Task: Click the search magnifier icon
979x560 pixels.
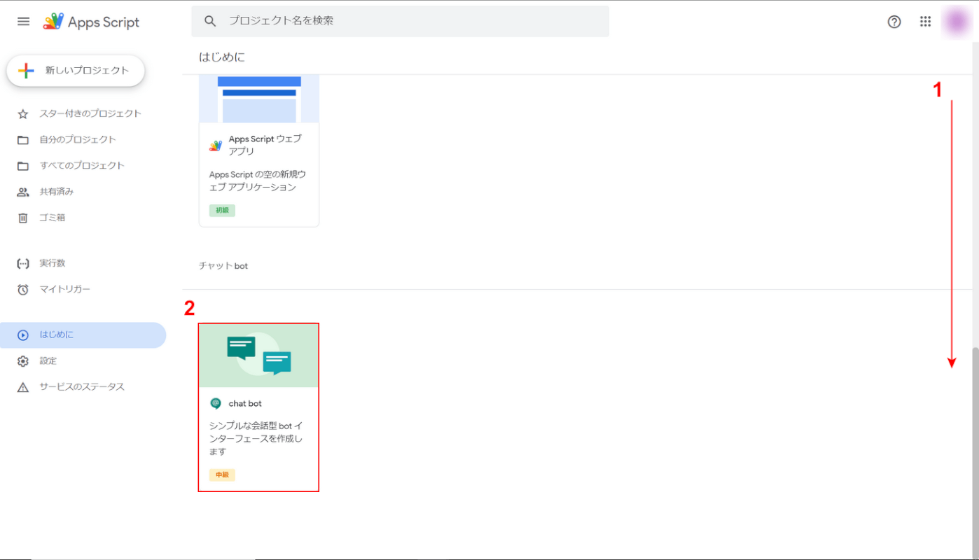Action: tap(210, 21)
